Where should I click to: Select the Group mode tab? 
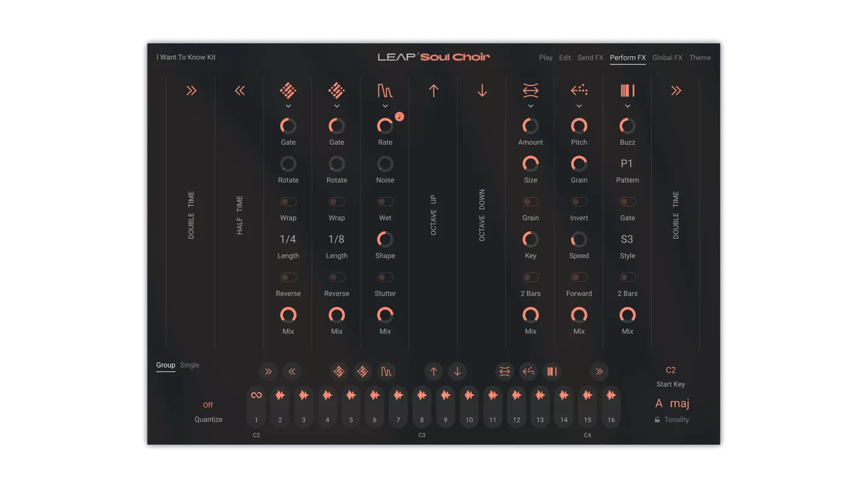coord(166,365)
